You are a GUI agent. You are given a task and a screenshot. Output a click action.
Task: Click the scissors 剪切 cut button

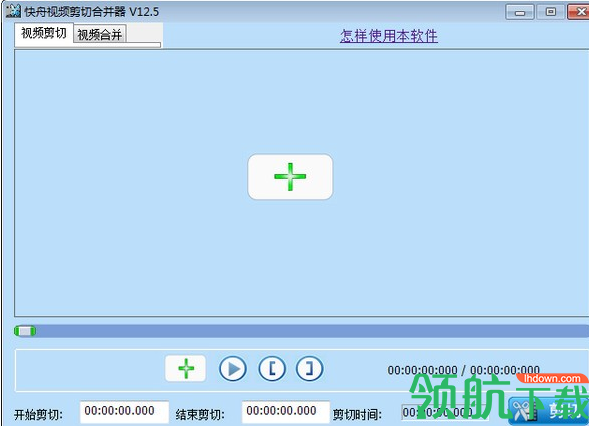coord(548,411)
